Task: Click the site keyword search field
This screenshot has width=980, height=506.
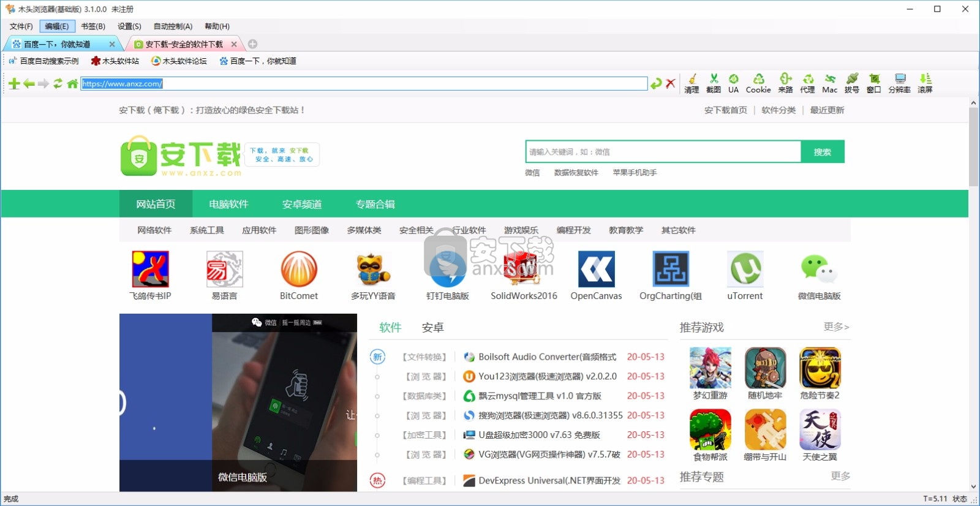Action: pyautogui.click(x=663, y=152)
